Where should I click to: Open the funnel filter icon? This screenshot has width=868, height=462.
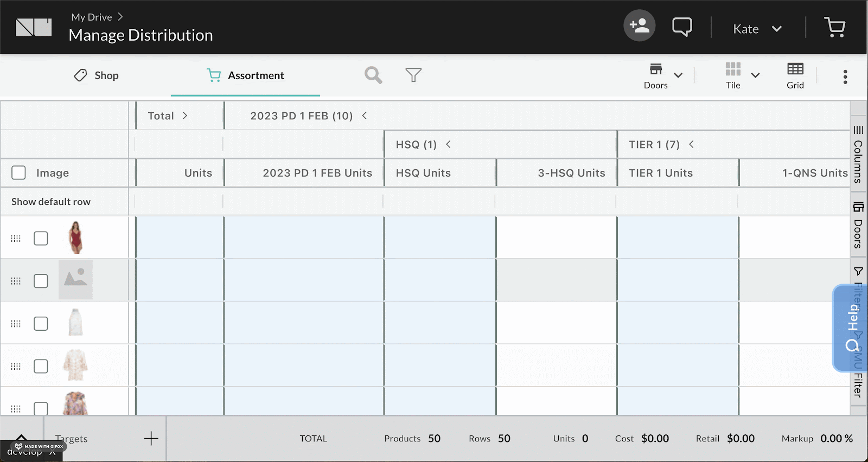413,75
